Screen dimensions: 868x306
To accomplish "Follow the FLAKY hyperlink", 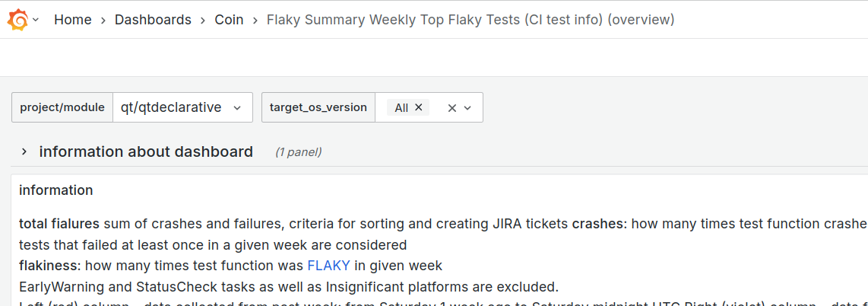I will pyautogui.click(x=328, y=266).
